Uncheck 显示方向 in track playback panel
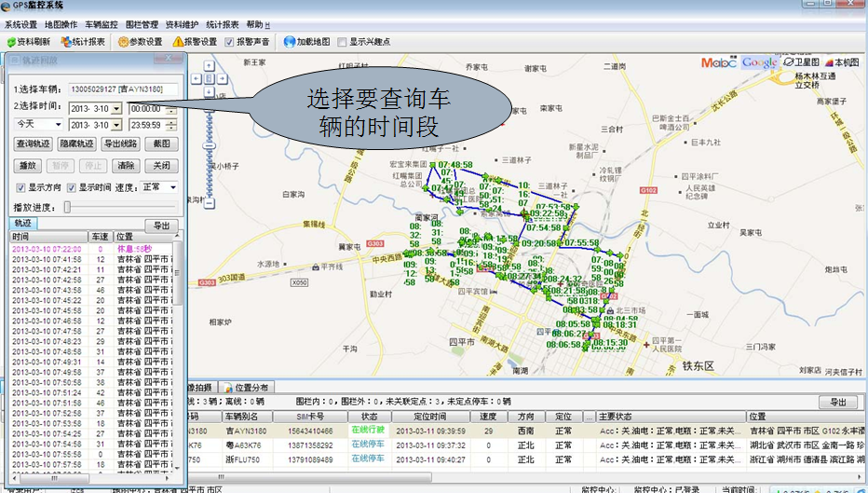This screenshot has width=868, height=493. click(20, 187)
